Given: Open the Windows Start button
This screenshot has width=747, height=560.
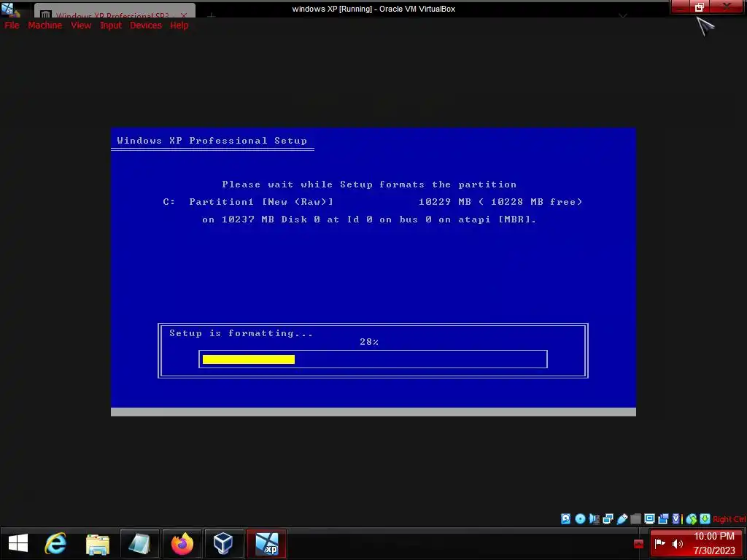Looking at the screenshot, I should pos(18,543).
